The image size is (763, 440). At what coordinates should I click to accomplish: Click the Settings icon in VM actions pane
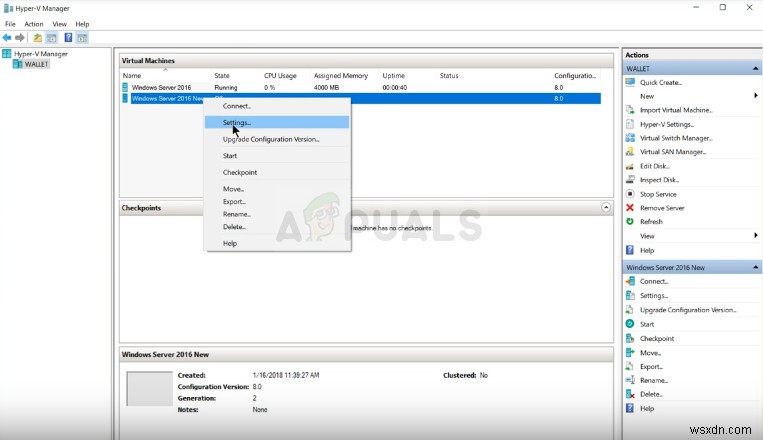(630, 295)
